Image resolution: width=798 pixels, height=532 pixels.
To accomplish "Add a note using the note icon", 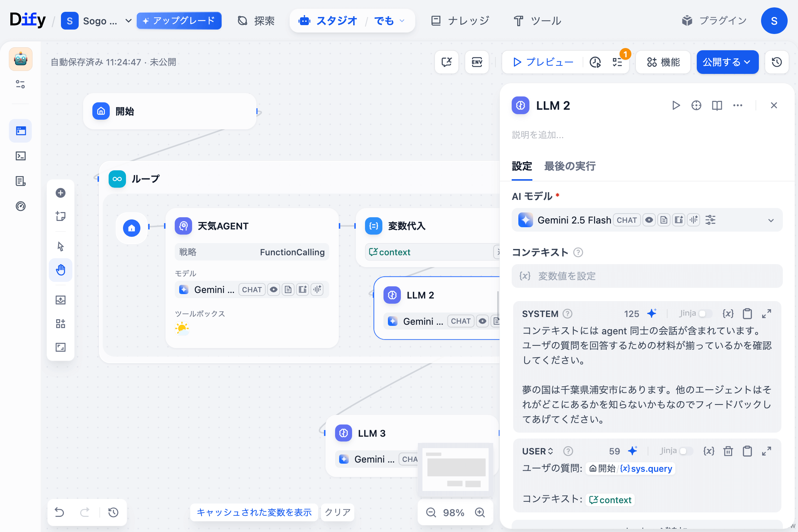I will click(61, 216).
